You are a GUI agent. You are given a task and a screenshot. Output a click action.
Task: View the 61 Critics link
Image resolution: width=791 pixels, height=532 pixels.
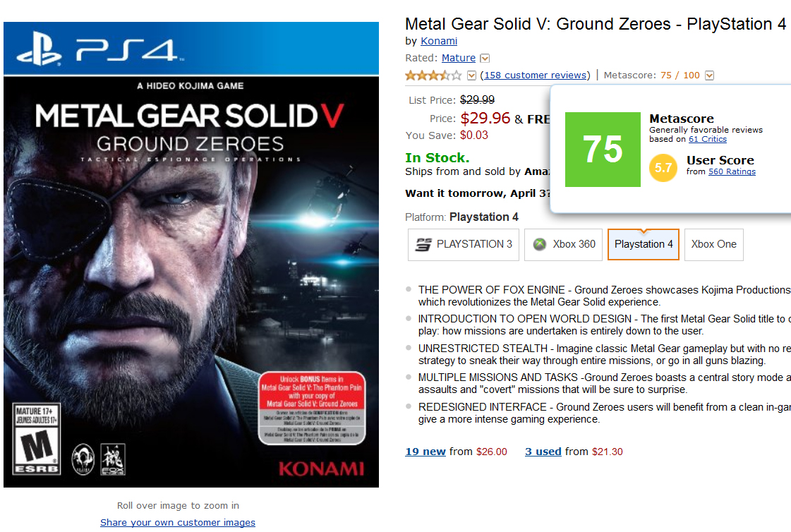click(x=707, y=139)
